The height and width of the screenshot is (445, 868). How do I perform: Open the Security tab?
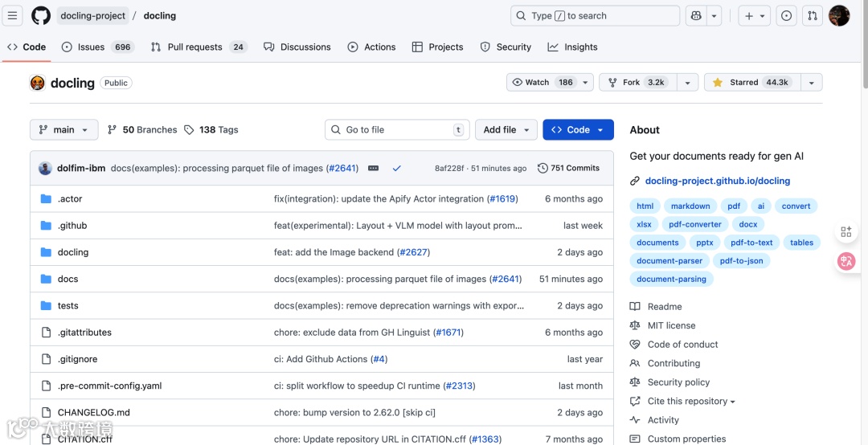point(506,47)
